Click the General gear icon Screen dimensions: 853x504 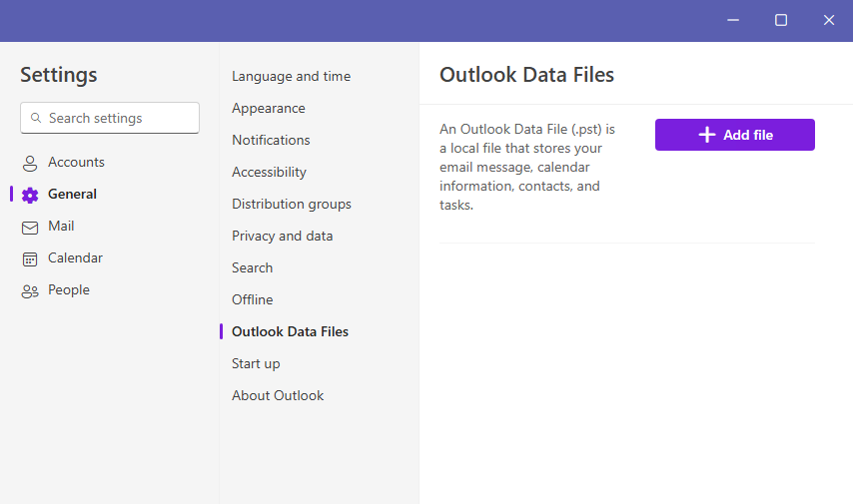tap(30, 196)
